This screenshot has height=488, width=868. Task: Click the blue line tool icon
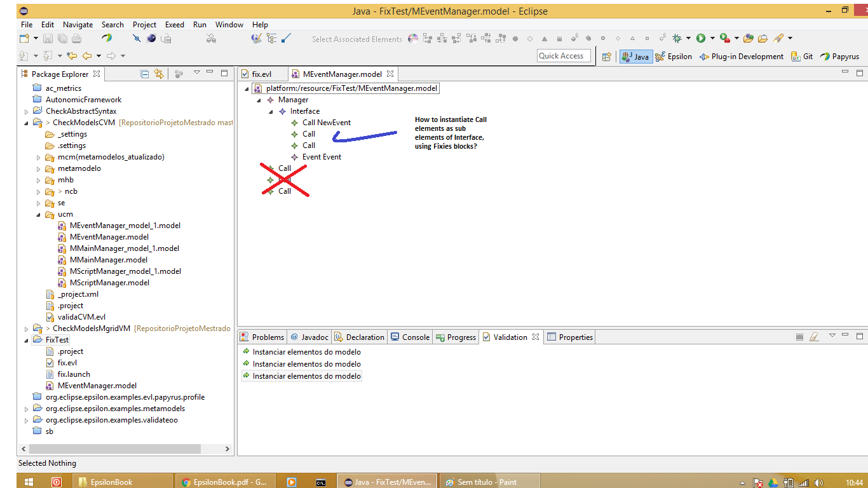pyautogui.click(x=286, y=39)
